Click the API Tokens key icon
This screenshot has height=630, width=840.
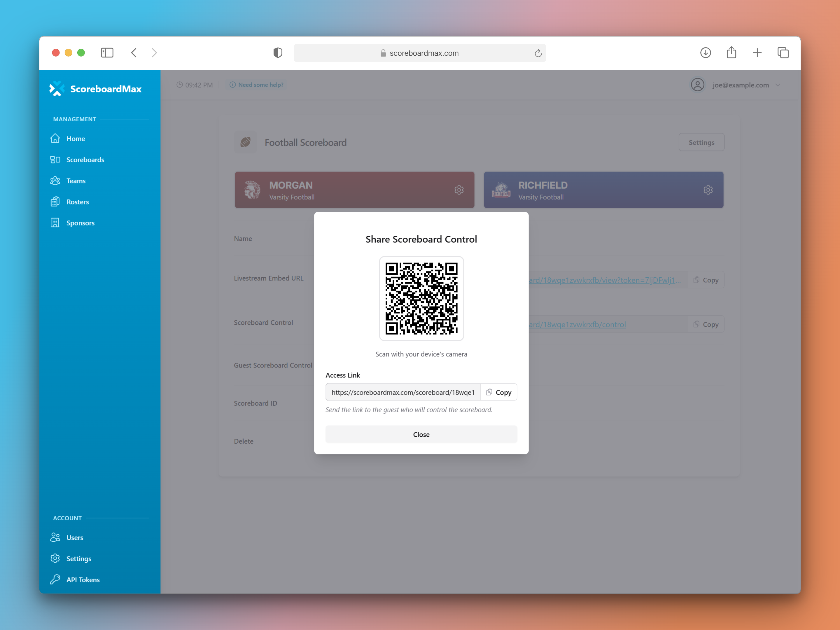55,579
